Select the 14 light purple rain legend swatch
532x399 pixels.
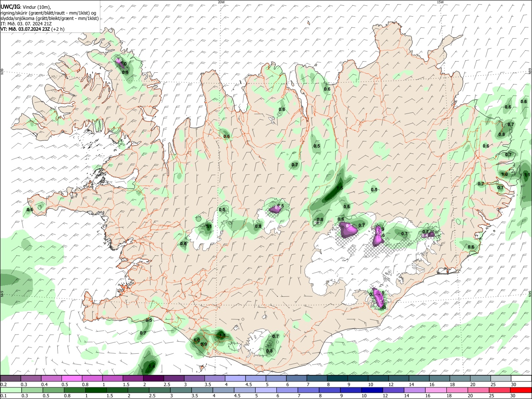pos(415,390)
